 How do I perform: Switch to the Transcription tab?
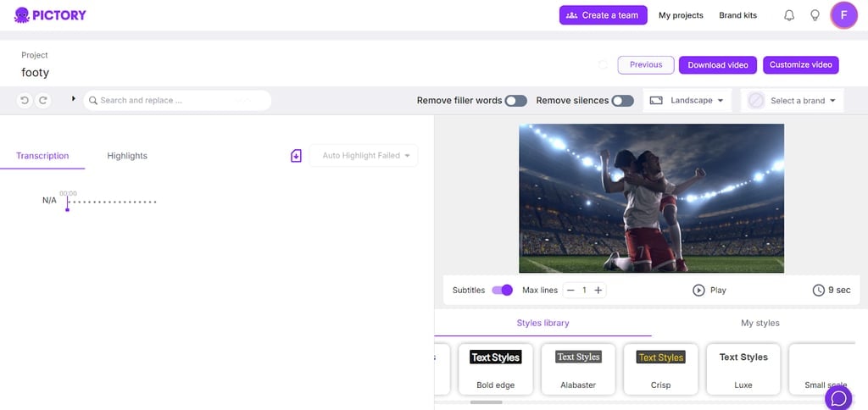[x=42, y=156]
